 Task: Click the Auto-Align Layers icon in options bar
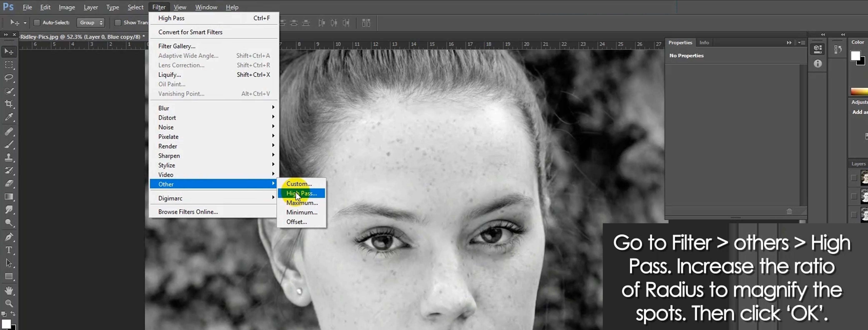366,23
